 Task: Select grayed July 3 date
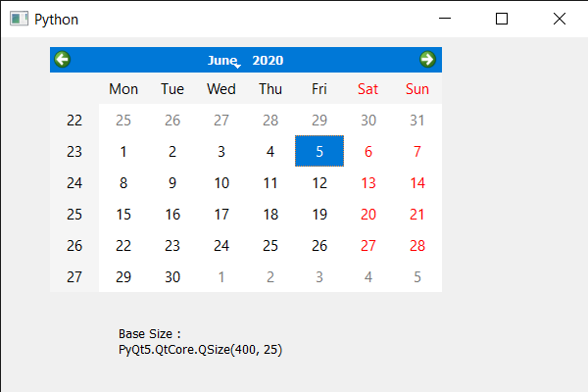point(319,277)
